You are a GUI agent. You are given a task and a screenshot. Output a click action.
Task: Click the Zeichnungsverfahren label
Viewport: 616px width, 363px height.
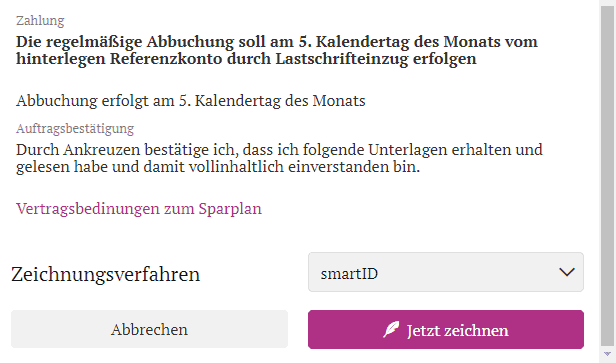pyautogui.click(x=106, y=274)
